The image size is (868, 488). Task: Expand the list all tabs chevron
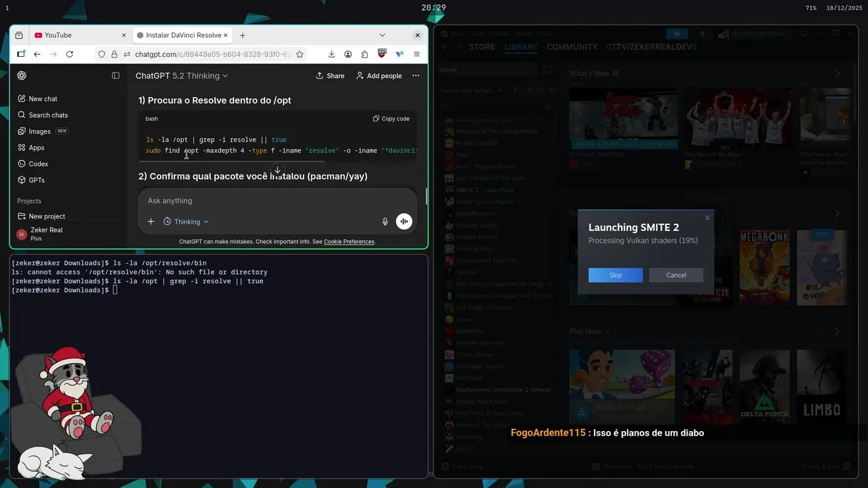382,35
